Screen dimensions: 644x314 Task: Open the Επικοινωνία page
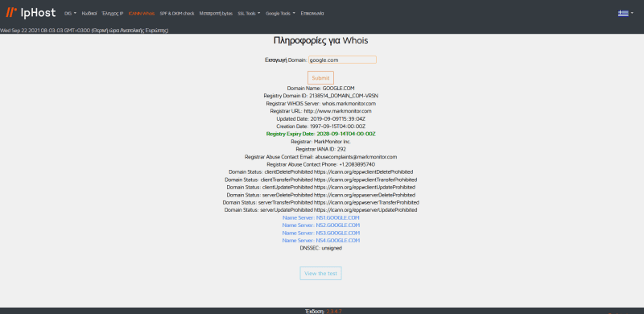coord(312,13)
